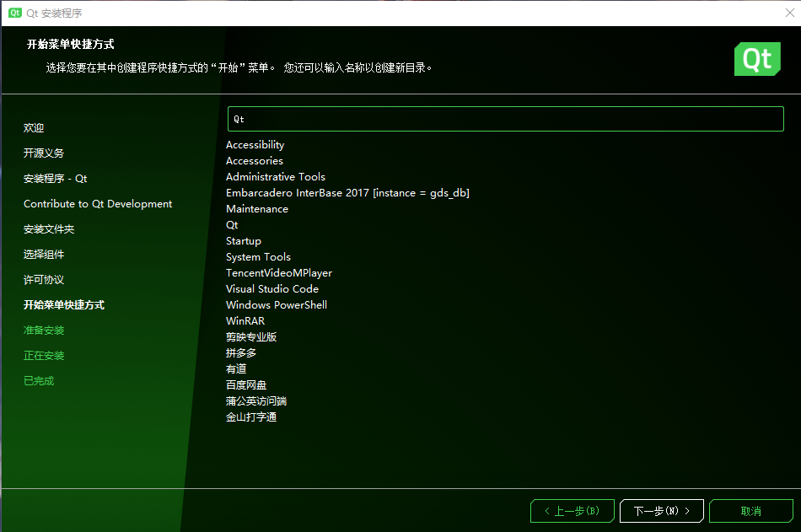Select the Maintenance folder entry
Image resolution: width=801 pixels, height=532 pixels.
coord(257,209)
